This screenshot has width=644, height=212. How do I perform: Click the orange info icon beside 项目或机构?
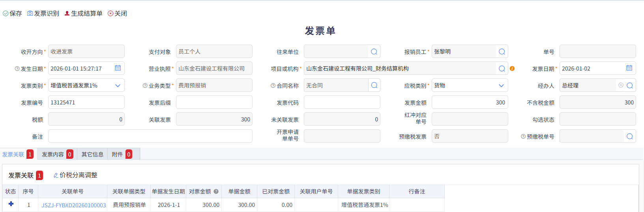(512, 69)
